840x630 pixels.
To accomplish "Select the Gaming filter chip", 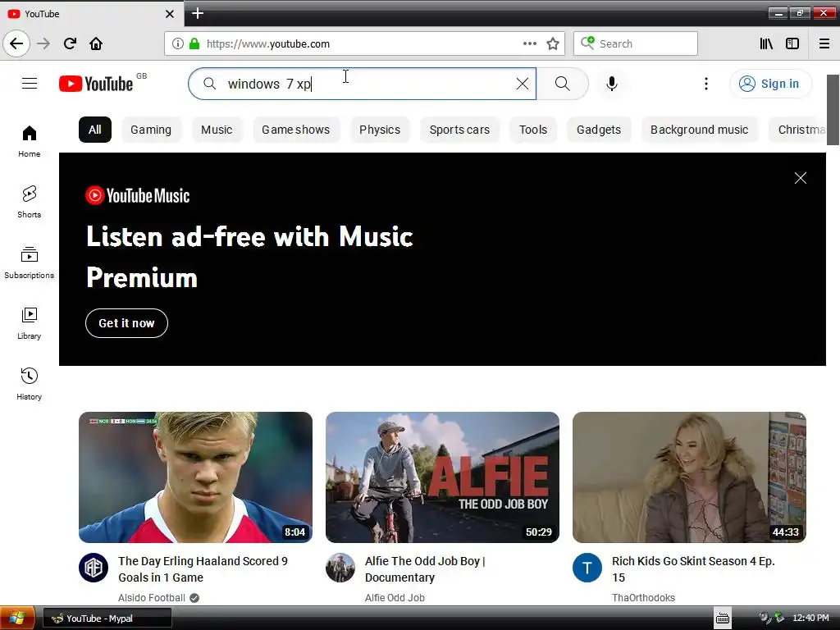I will point(151,130).
